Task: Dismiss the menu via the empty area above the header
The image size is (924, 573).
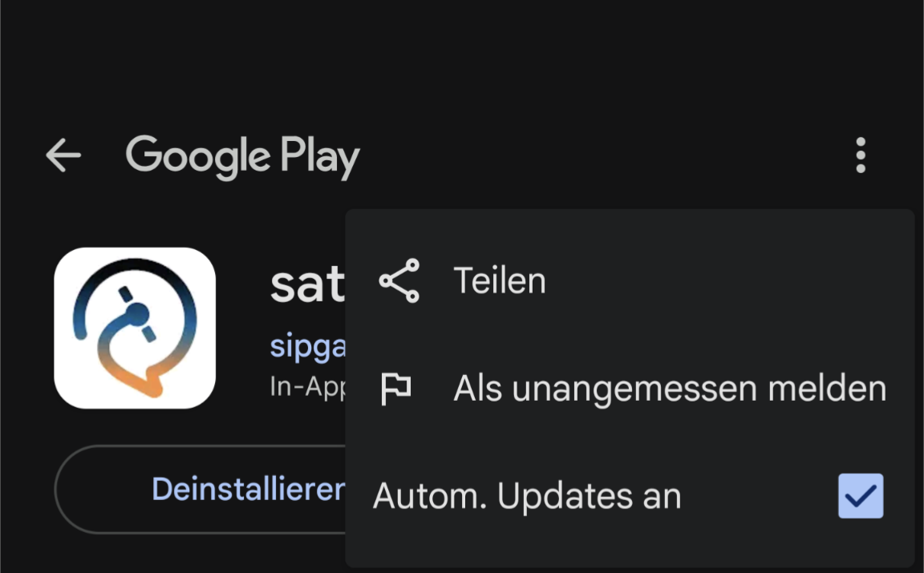Action: (x=462, y=56)
